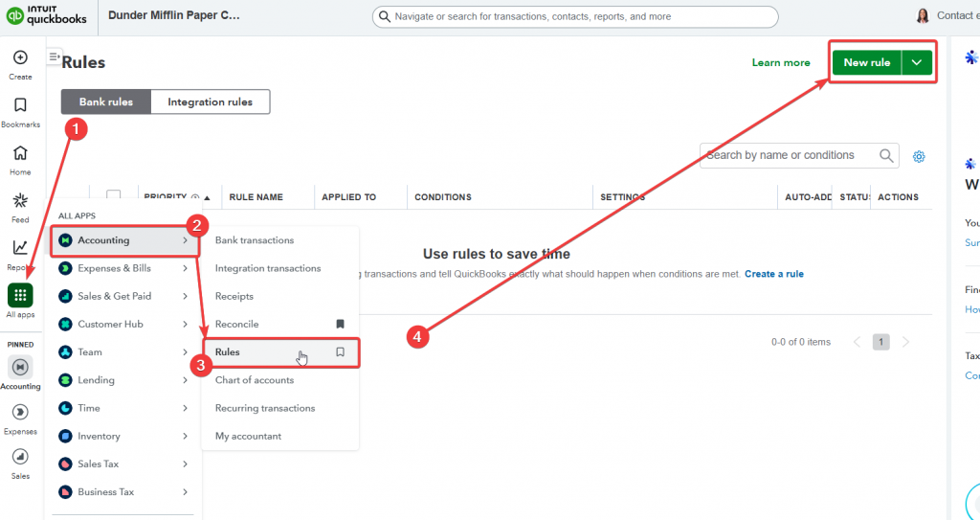
Task: Bookmark the Rules menu item
Action: click(340, 352)
